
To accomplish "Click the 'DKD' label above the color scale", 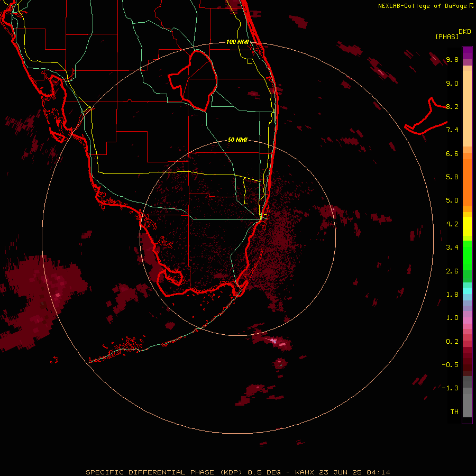I will tap(465, 32).
